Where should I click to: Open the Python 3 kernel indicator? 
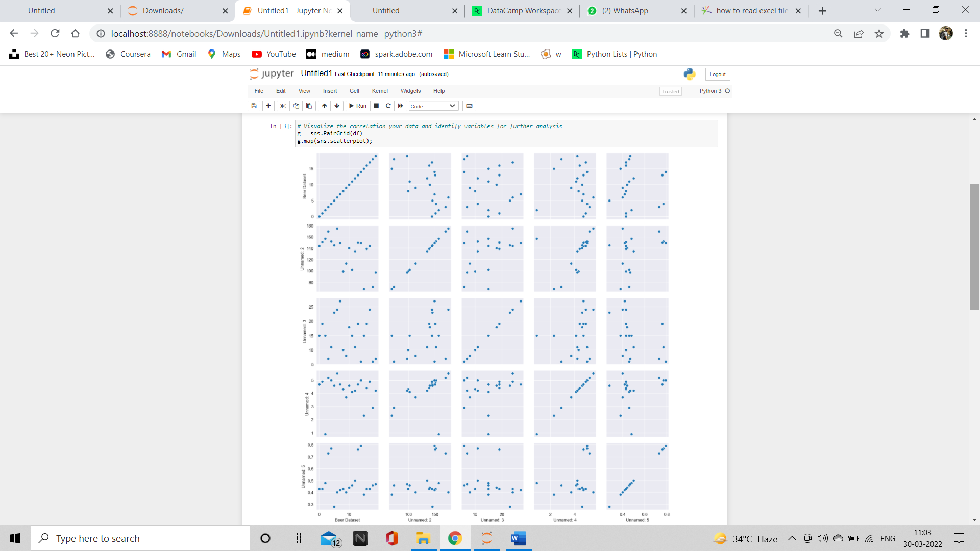point(712,91)
